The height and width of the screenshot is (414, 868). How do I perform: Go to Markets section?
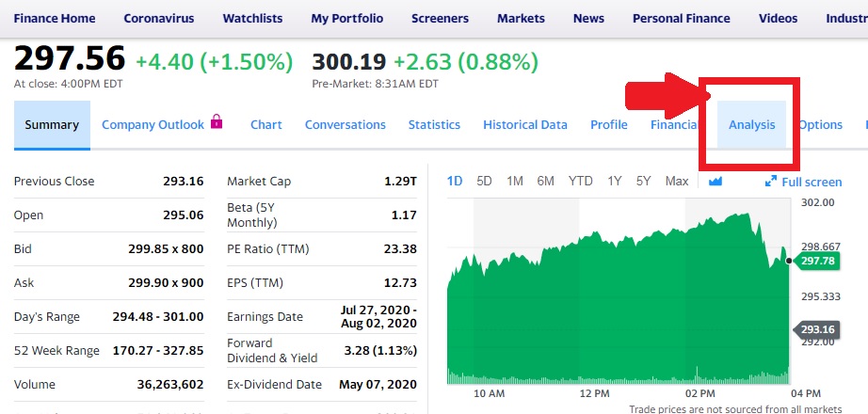click(x=521, y=18)
